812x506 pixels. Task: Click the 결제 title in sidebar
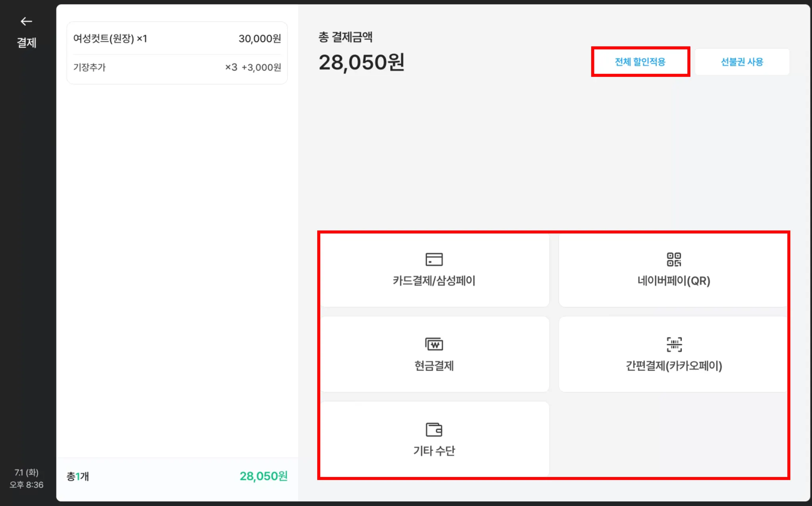click(26, 42)
